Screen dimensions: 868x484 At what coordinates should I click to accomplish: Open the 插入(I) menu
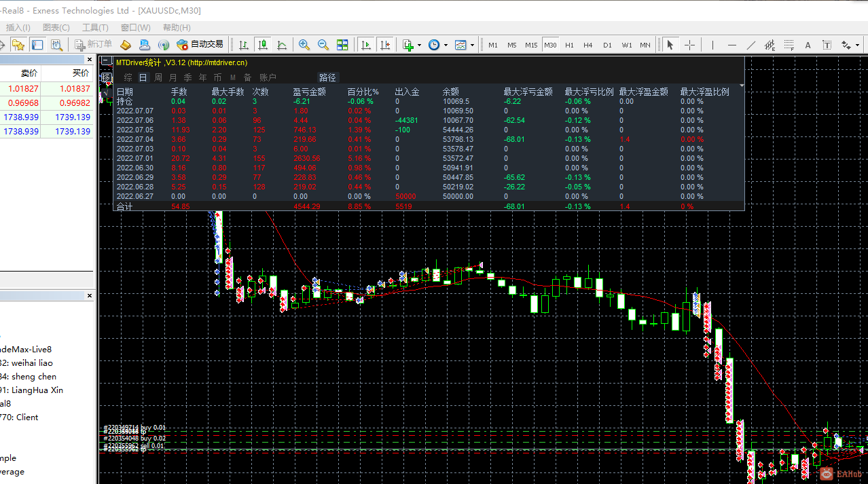(18, 27)
